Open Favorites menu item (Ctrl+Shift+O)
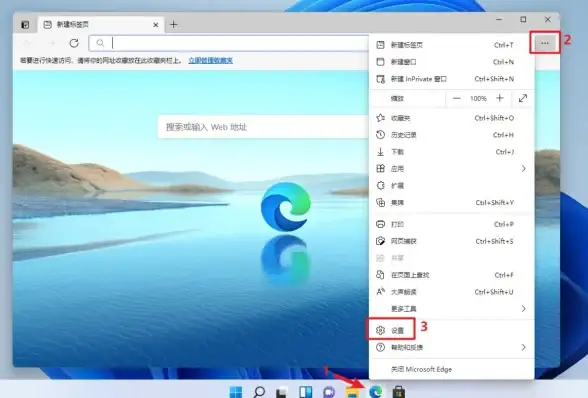This screenshot has height=398, width=588. point(452,118)
